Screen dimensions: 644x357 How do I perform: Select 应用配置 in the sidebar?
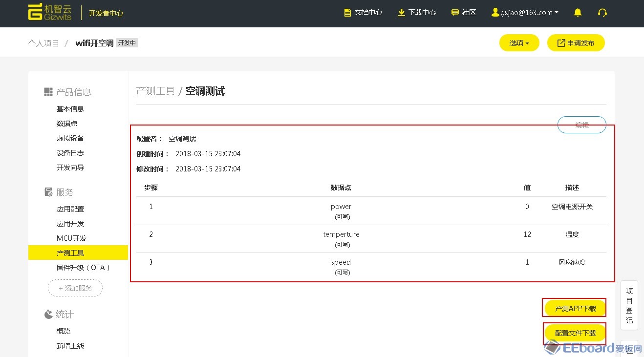click(70, 209)
